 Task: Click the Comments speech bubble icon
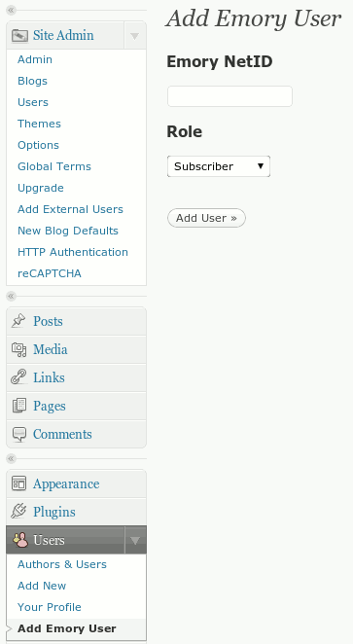pos(18,434)
